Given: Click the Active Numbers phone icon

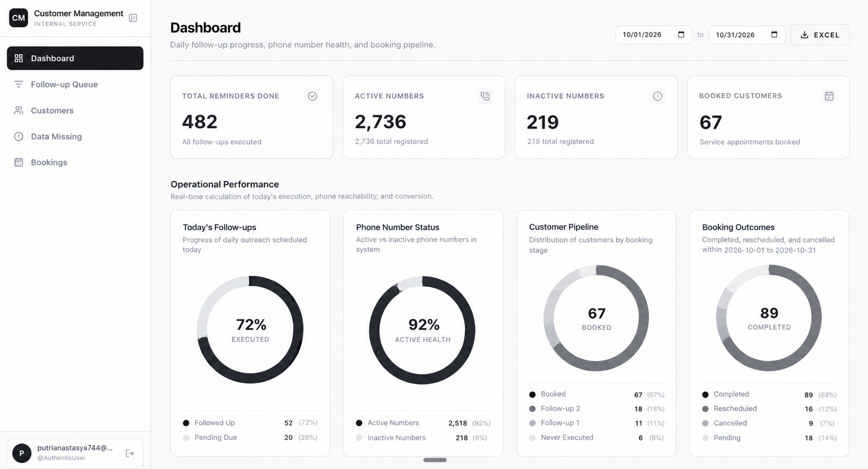Looking at the screenshot, I should click(x=485, y=96).
